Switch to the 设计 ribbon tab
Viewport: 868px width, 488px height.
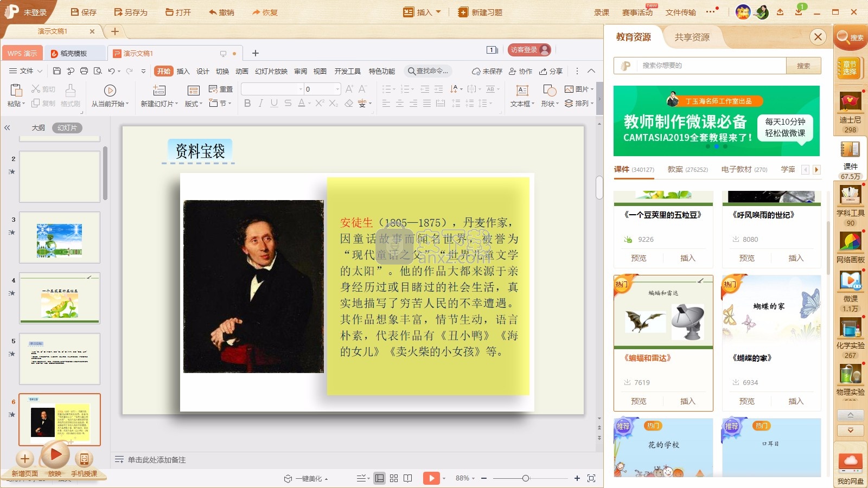click(202, 71)
